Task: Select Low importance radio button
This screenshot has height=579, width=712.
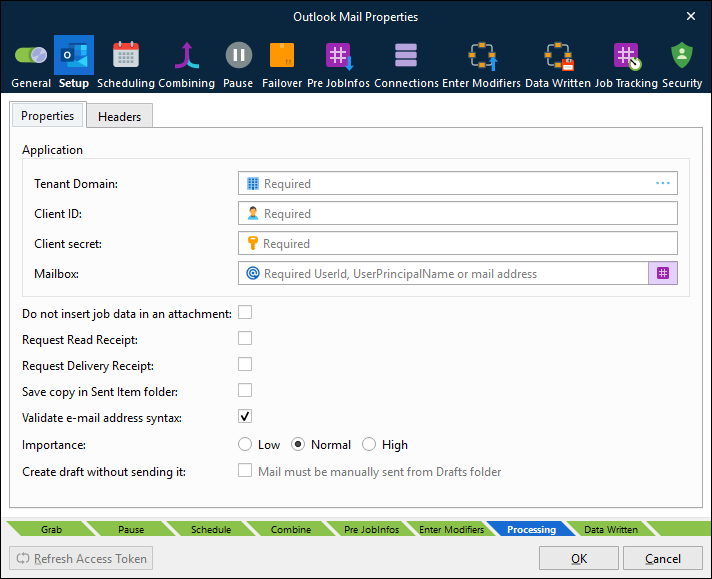Action: pos(245,444)
